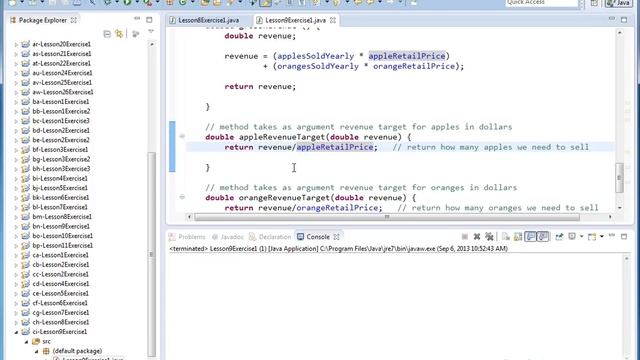The image size is (640, 360).
Task: Close the Console view tab
Action: click(x=336, y=237)
